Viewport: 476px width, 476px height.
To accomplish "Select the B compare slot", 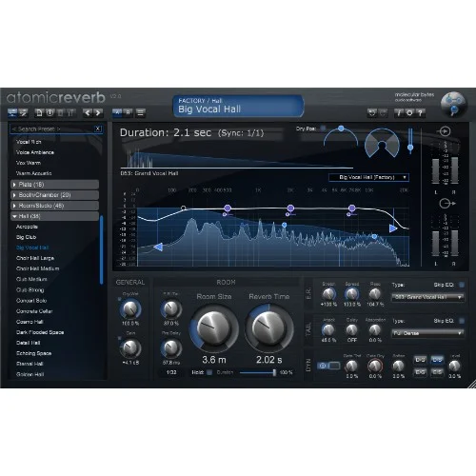I will 128,112.
